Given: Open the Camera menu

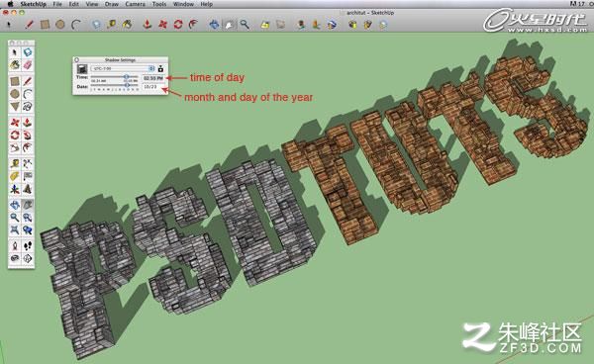Looking at the screenshot, I should [135, 4].
